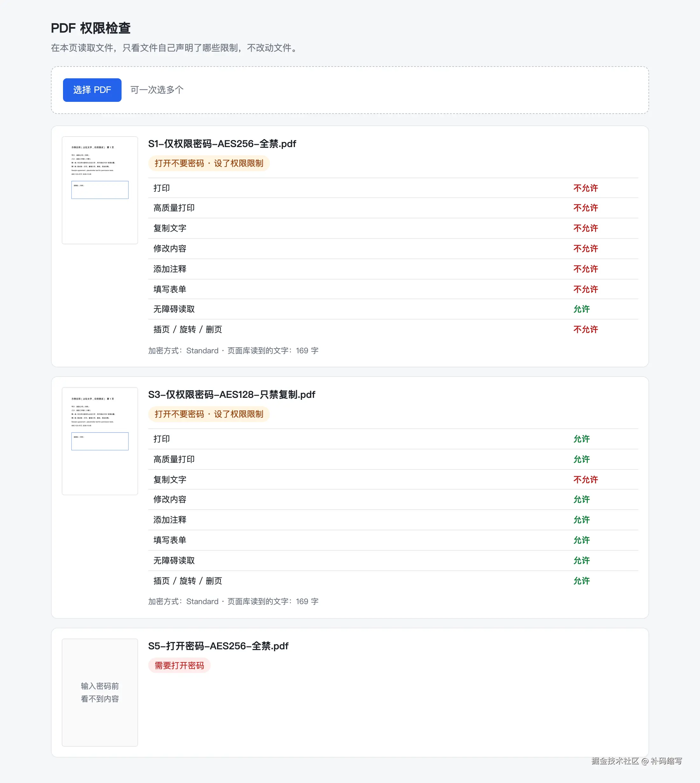Screen dimensions: 700x783
Task: Select 修改内容 row in the S3 card
Action: [x=393, y=500]
